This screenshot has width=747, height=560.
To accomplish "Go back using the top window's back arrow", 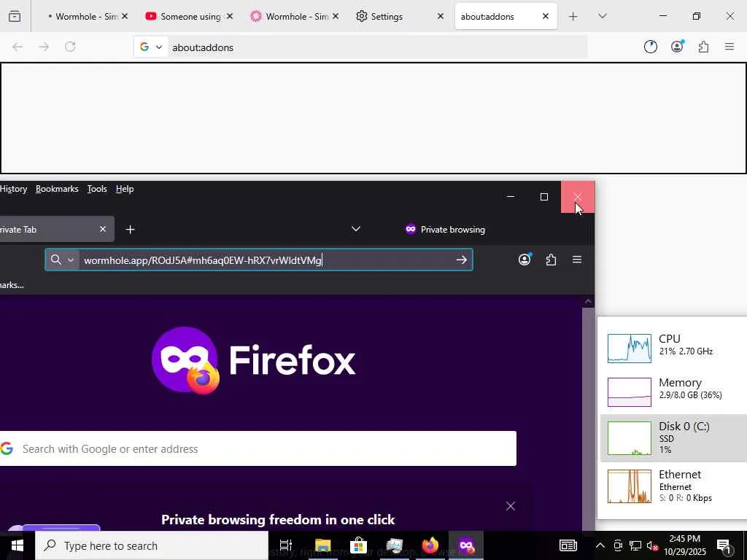I will coord(18,47).
